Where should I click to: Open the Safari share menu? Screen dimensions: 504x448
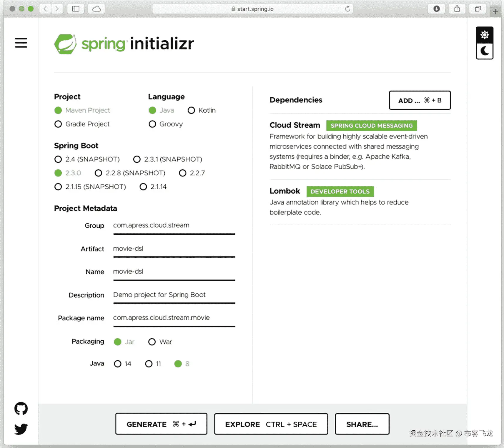tap(457, 9)
